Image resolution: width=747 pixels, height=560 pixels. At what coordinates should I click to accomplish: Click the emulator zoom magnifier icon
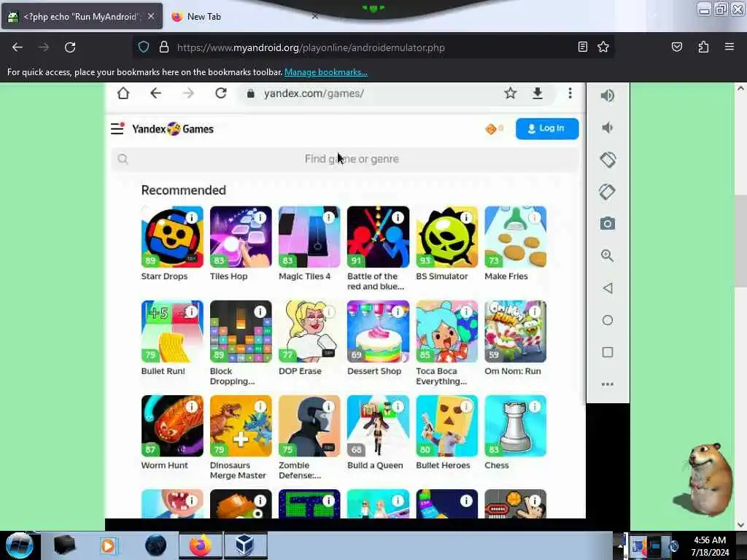[608, 256]
